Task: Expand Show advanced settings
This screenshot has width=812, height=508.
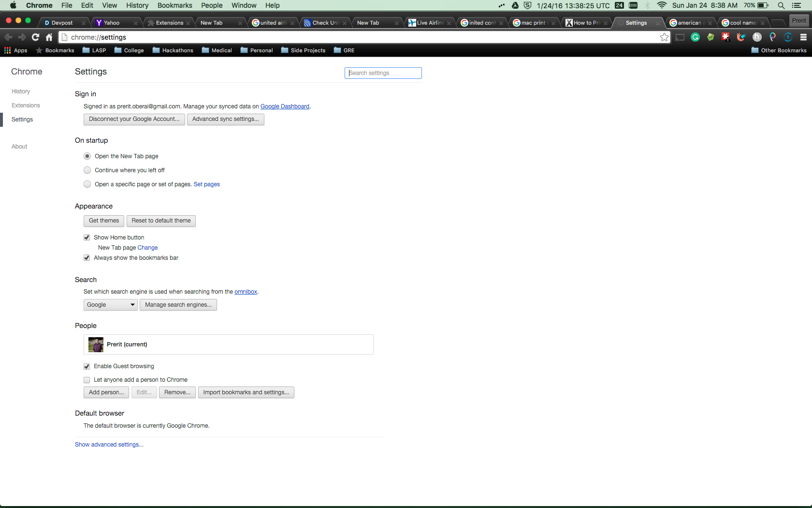Action: point(109,445)
